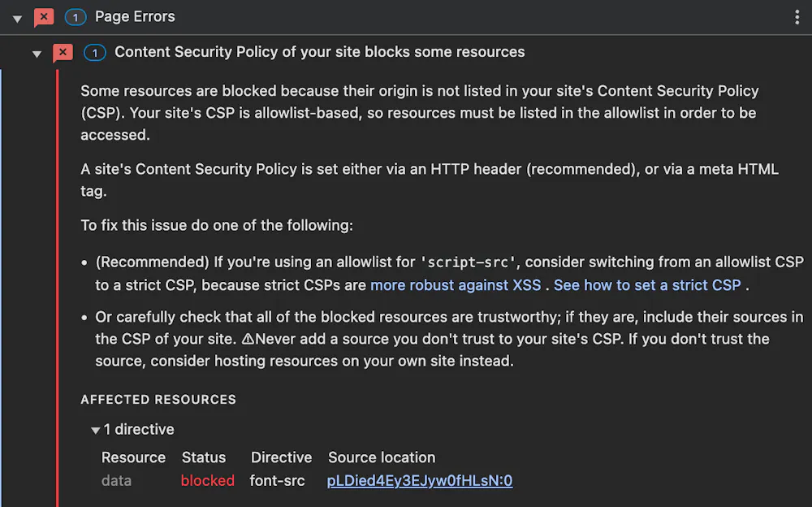812x507 pixels.
Task: Click the Page Errors count badge
Action: point(76,17)
